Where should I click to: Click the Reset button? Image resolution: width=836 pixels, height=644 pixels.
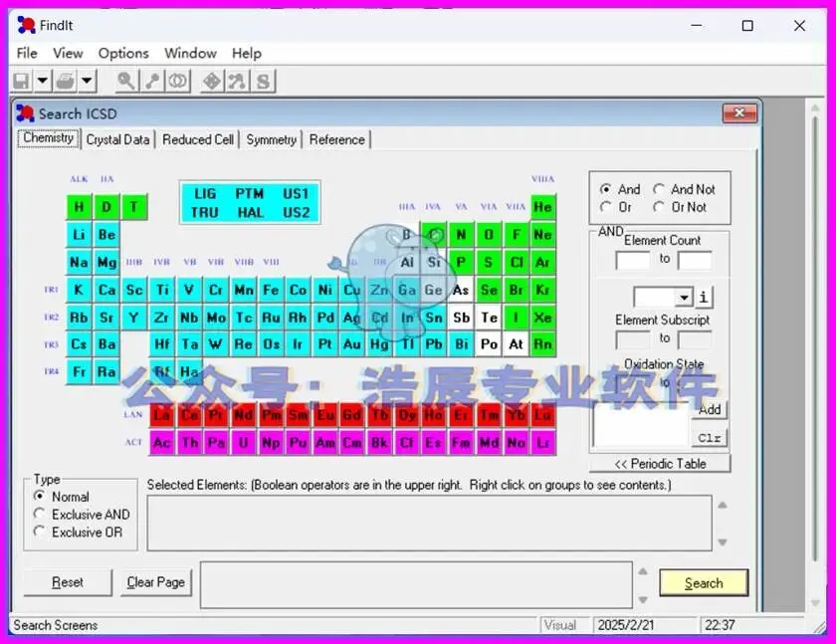point(68,582)
